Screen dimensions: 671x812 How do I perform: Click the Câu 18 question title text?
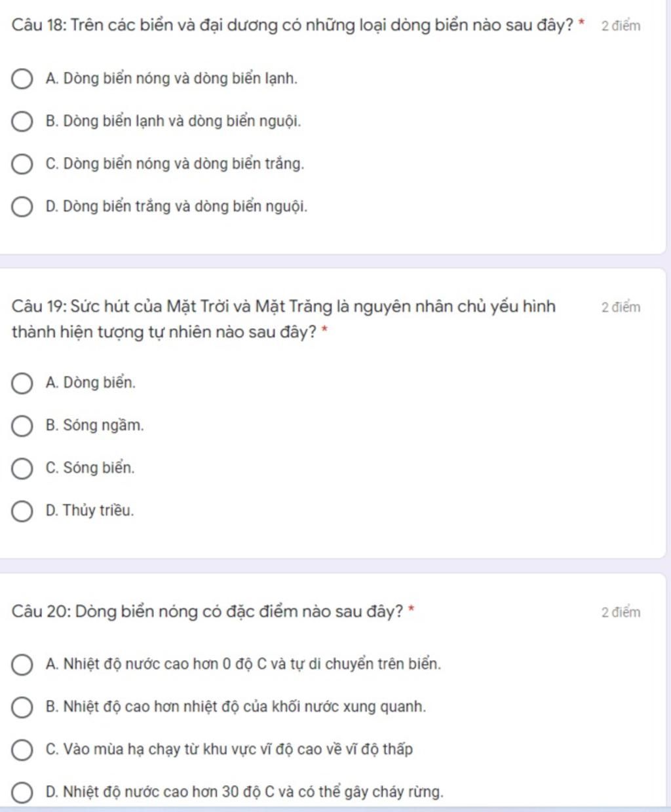[x=292, y=26]
